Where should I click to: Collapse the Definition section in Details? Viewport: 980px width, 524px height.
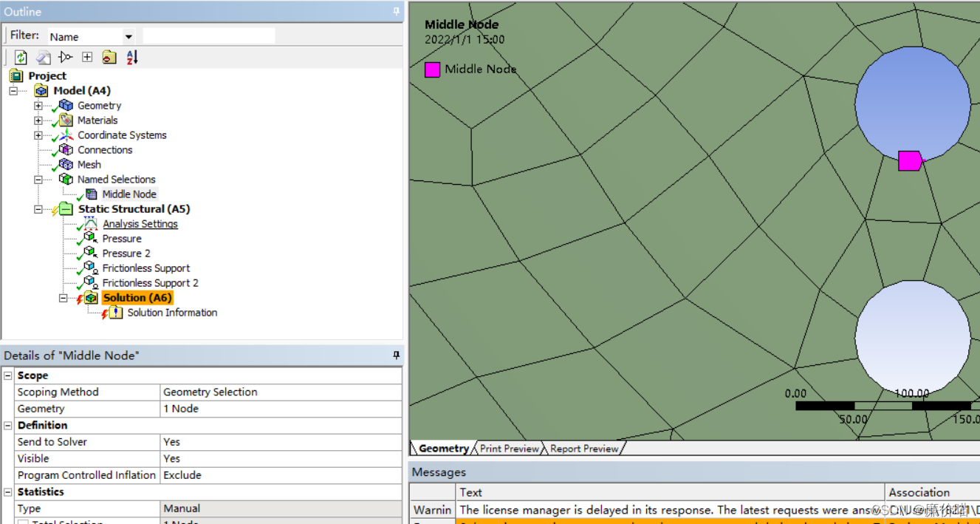click(8, 426)
